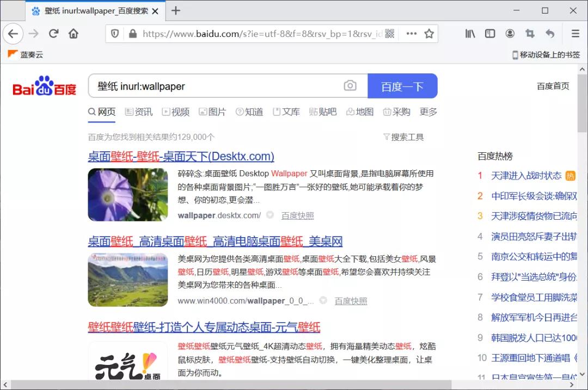Click the 百度一下 search button
588x390 pixels.
(403, 85)
